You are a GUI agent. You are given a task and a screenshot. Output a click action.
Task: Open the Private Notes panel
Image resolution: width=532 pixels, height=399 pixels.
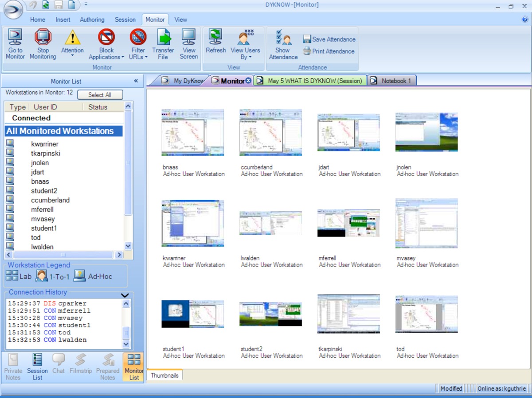coord(13,367)
